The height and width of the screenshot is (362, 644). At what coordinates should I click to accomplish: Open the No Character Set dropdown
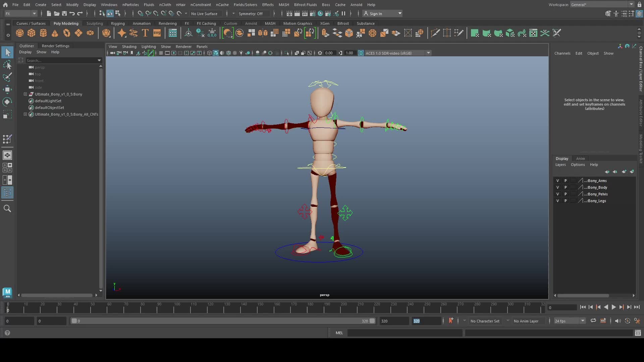[485, 321]
